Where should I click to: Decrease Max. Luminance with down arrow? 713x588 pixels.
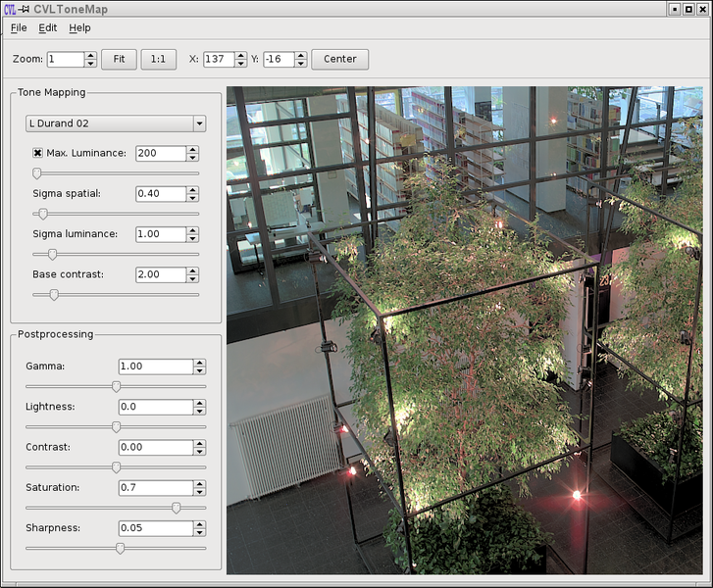[193, 157]
